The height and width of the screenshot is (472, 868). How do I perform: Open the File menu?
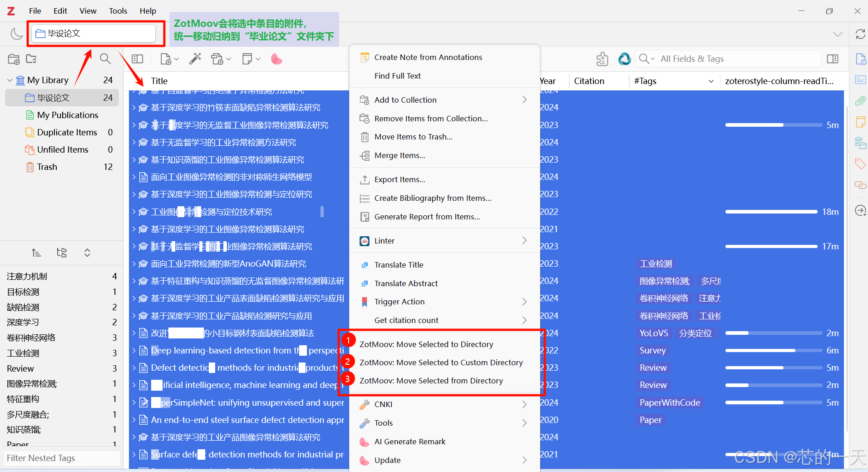[35, 11]
